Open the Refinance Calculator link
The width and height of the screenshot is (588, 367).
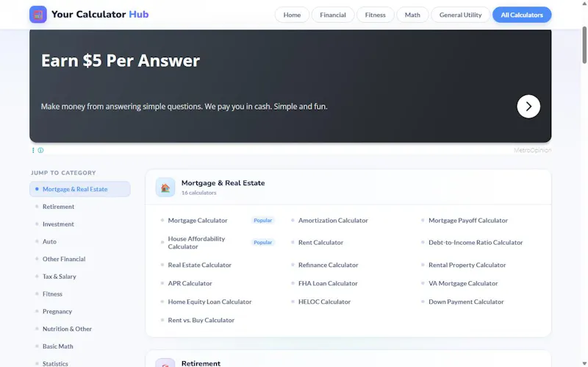click(328, 265)
